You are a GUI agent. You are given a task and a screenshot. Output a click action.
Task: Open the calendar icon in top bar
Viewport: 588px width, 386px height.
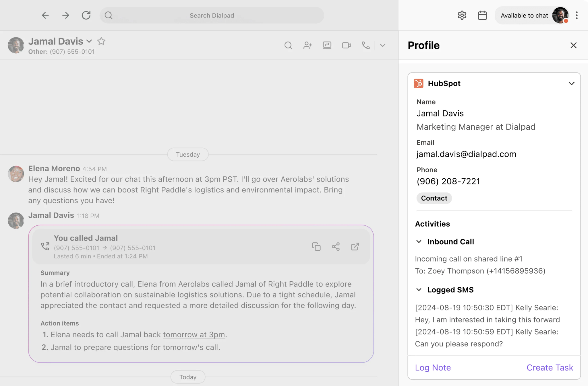482,15
